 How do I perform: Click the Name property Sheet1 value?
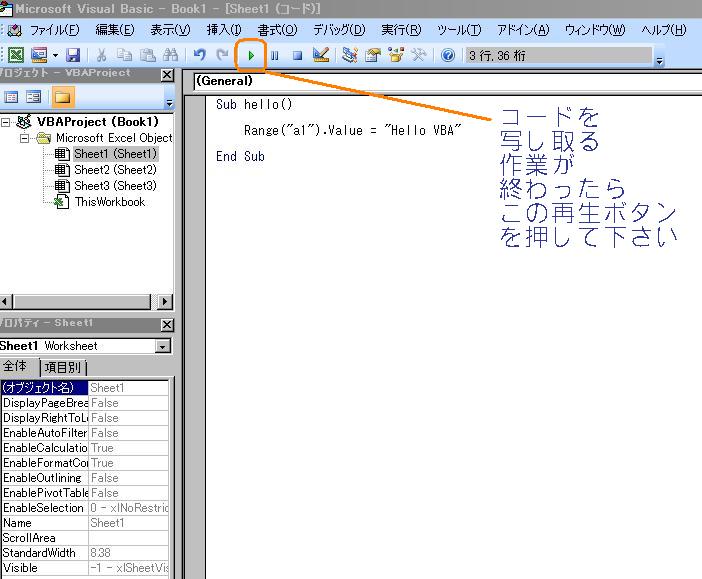pos(128,523)
